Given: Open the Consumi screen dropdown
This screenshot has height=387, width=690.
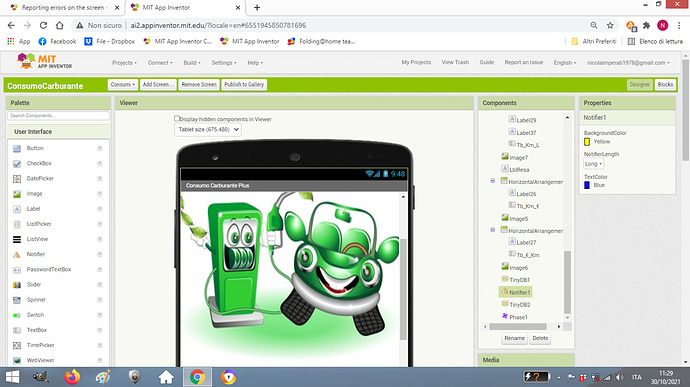Looking at the screenshot, I should (x=123, y=85).
